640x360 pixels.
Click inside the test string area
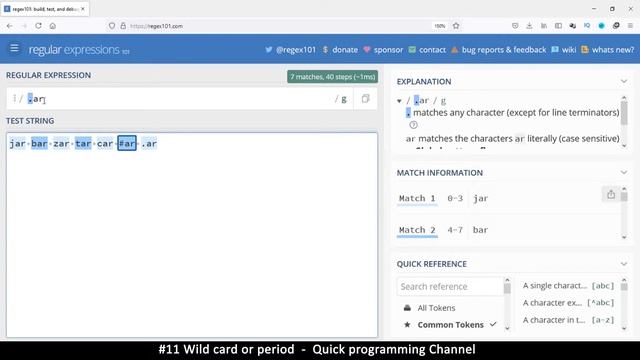point(192,235)
